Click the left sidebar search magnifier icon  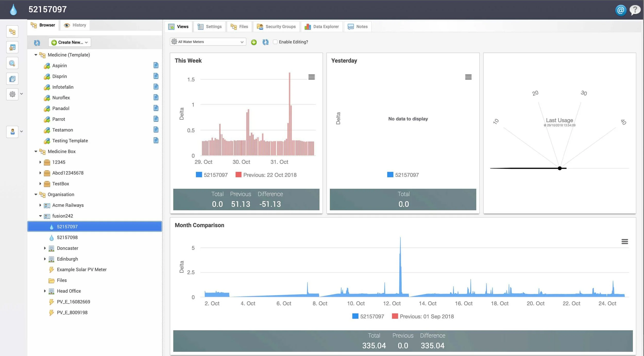pos(12,63)
